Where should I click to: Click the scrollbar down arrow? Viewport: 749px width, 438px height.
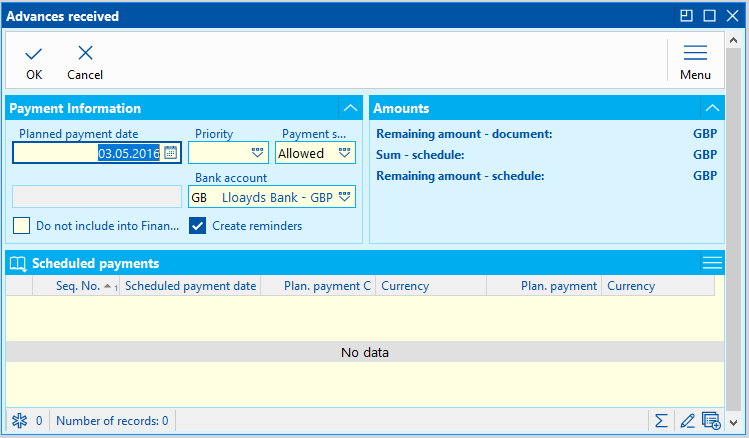(734, 423)
